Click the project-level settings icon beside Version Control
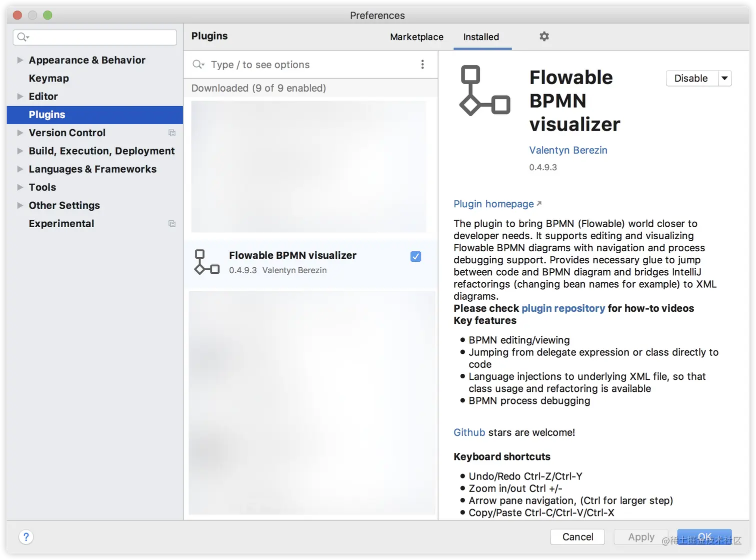 click(x=172, y=133)
